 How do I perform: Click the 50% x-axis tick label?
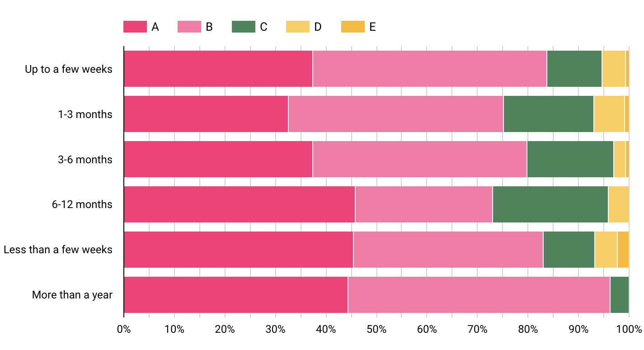coord(376,330)
